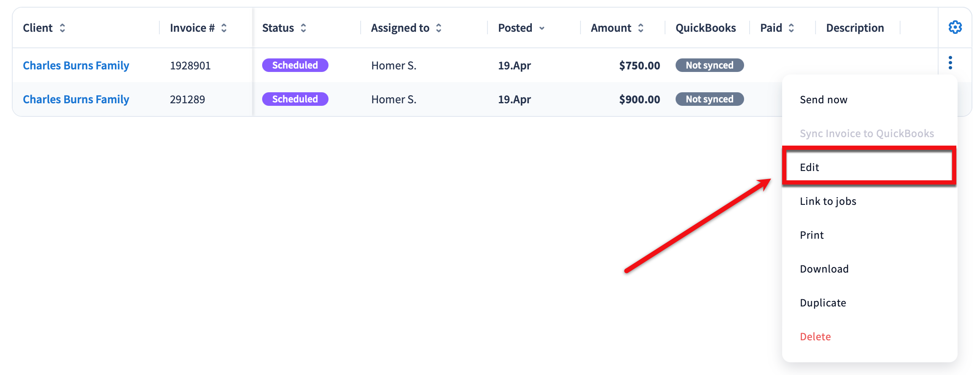This screenshot has height=375, width=980.
Task: Click three-dot menu for invoice 1928901
Action: coord(950,63)
